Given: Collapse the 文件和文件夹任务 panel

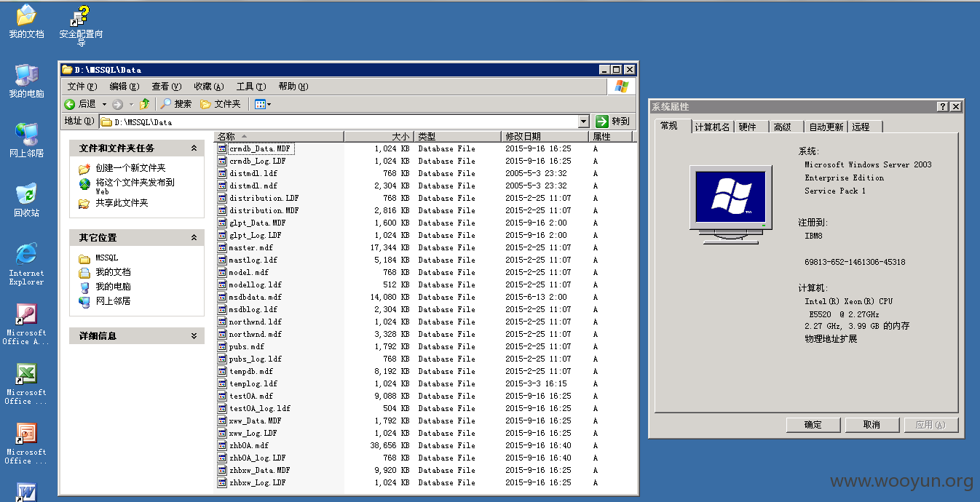Looking at the screenshot, I should (194, 148).
